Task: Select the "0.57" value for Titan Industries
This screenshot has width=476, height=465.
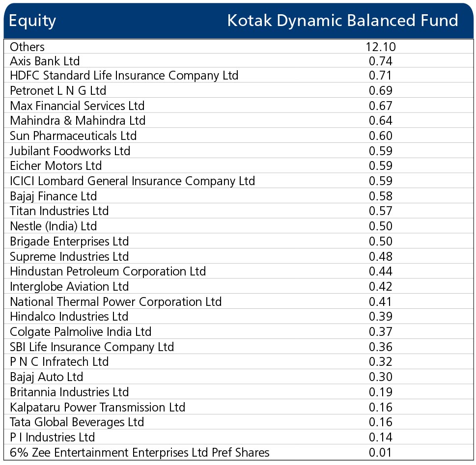Action: 381,211
